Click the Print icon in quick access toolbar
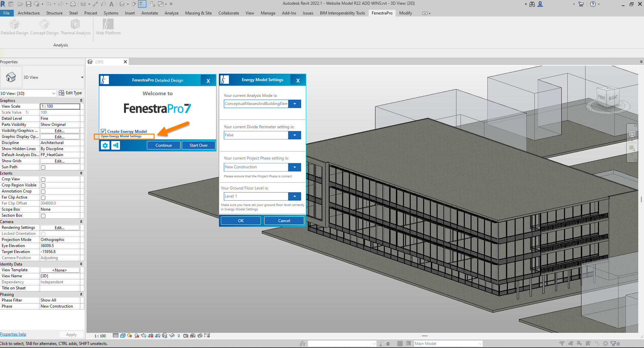Screen dimensions: 644x348 [x=73, y=4]
